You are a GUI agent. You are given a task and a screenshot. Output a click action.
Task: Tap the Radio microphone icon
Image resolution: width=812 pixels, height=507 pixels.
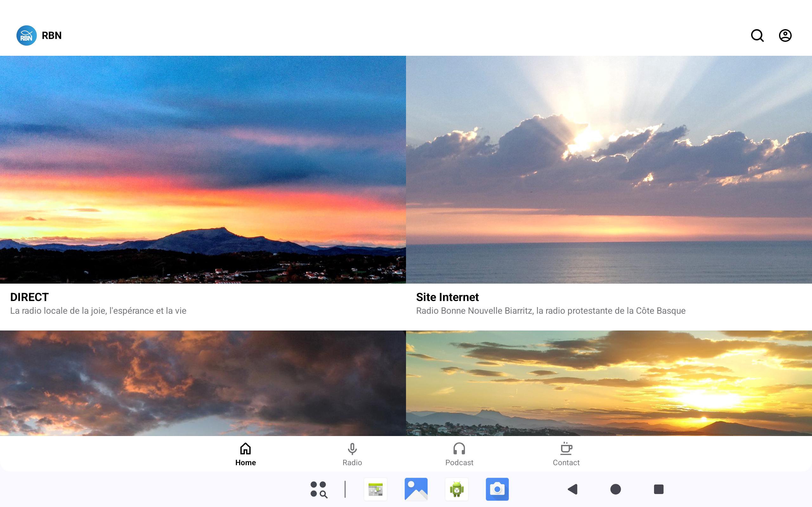click(x=352, y=449)
